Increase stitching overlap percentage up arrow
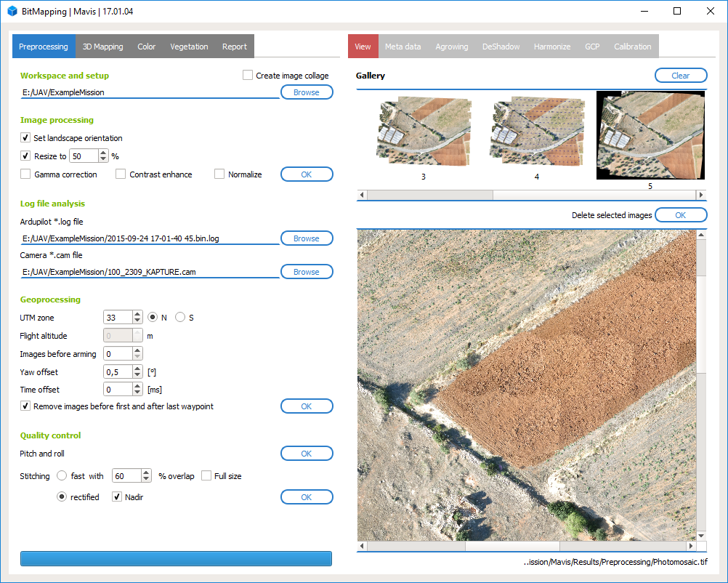 (x=146, y=473)
